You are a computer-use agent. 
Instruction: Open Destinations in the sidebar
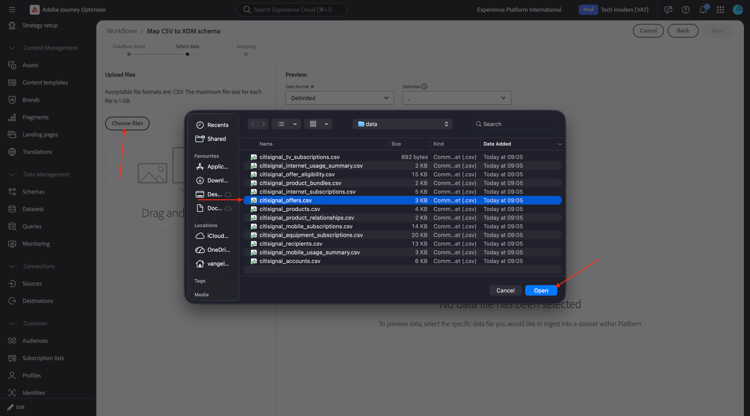click(37, 301)
